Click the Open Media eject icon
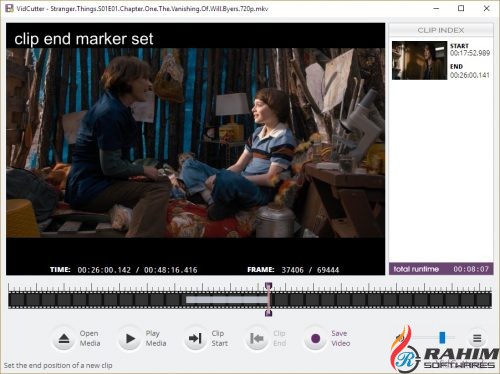The height and width of the screenshot is (374, 500). [64, 339]
